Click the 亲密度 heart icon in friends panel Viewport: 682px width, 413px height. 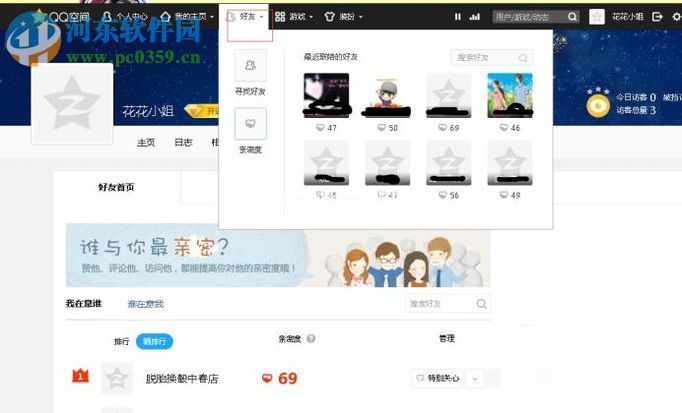250,124
